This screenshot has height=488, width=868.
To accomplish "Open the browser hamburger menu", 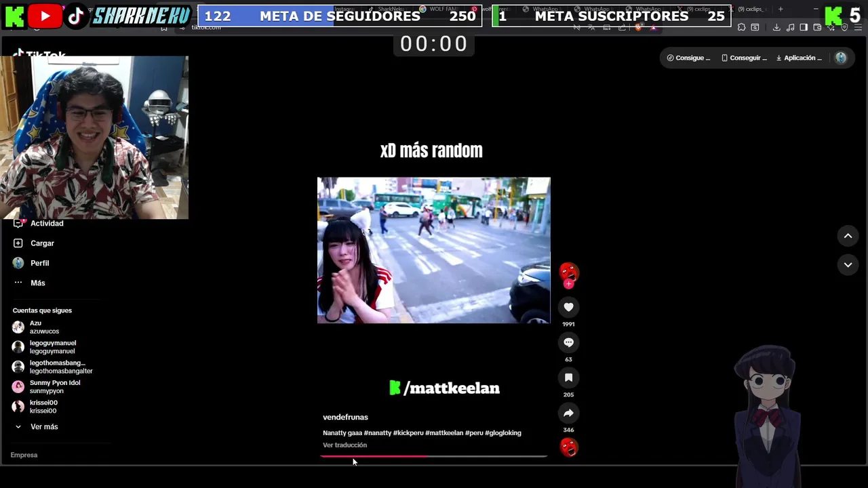I will click(x=857, y=27).
